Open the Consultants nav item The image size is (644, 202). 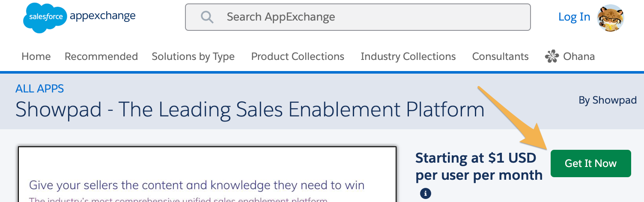tap(500, 56)
